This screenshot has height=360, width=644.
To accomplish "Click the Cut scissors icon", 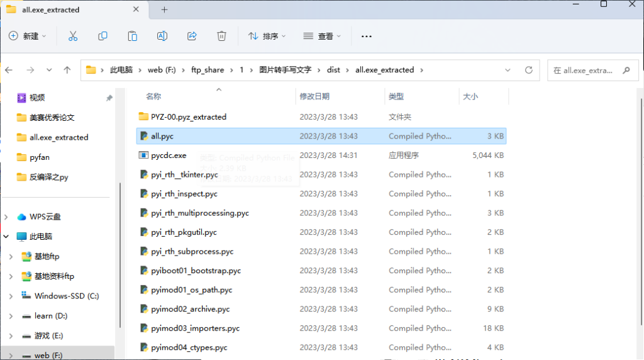I will click(x=73, y=37).
